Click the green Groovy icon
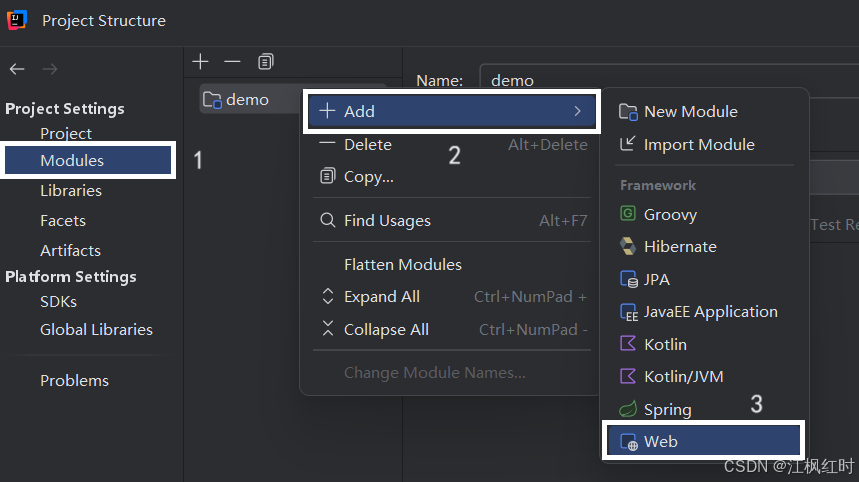The width and height of the screenshot is (859, 482). tap(628, 213)
